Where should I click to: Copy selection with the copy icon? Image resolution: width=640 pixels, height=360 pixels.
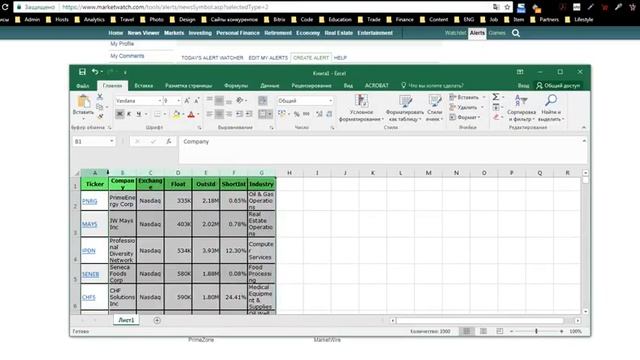(x=99, y=107)
